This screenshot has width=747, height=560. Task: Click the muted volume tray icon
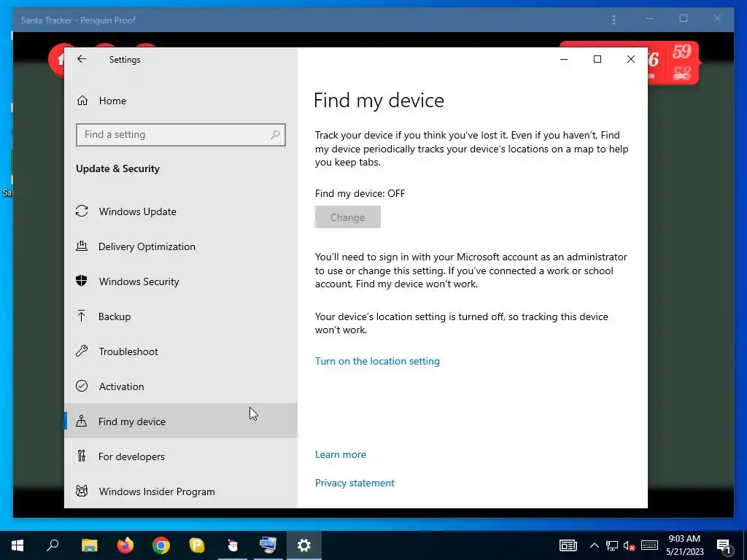click(x=629, y=545)
